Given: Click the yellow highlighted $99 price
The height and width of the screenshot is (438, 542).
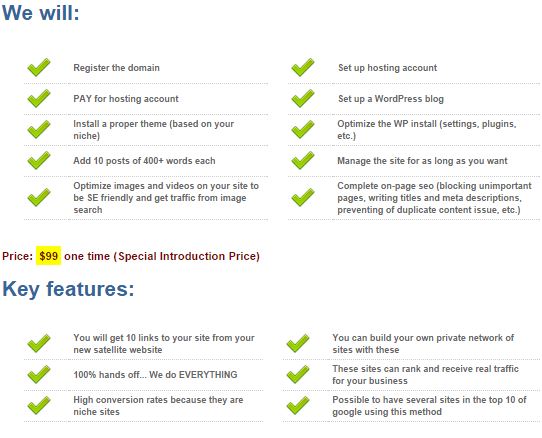Looking at the screenshot, I should pos(48,256).
